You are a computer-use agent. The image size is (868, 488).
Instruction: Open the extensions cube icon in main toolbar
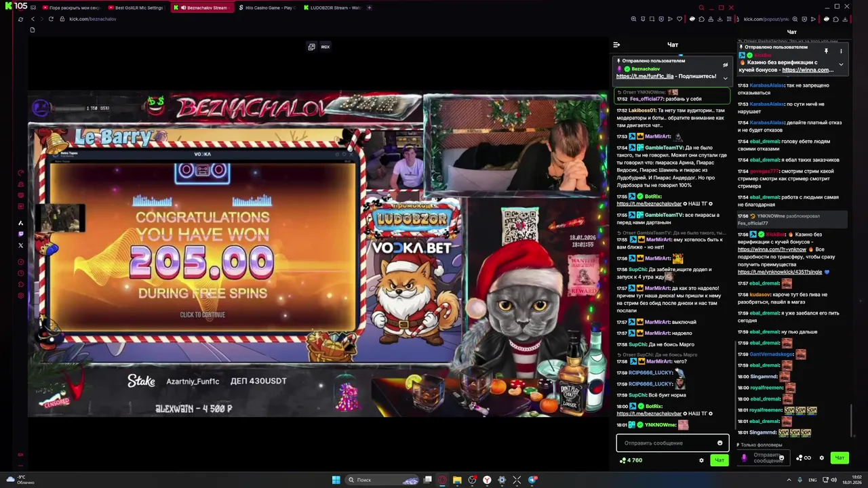(701, 19)
